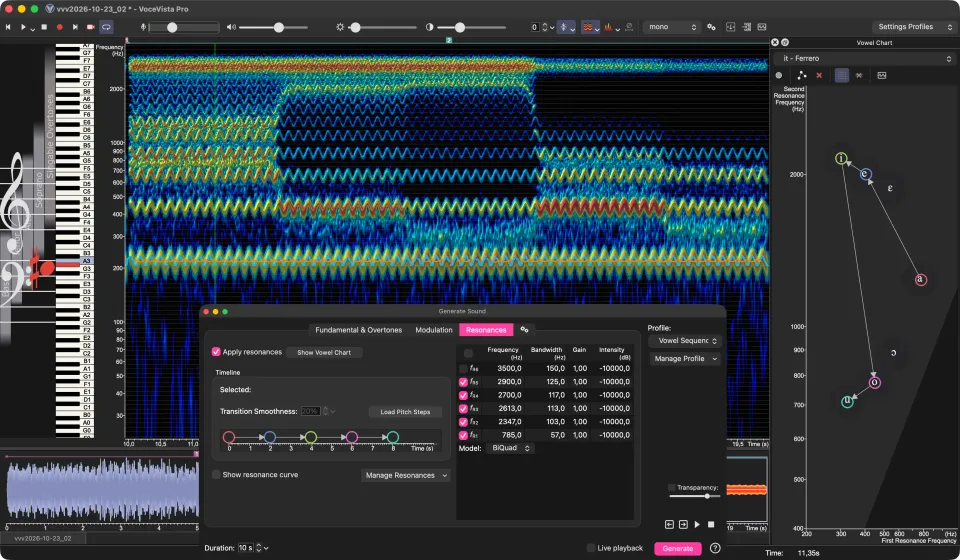Jump to start with the skip-back button
Viewport: 960px width, 560px height.
8,27
